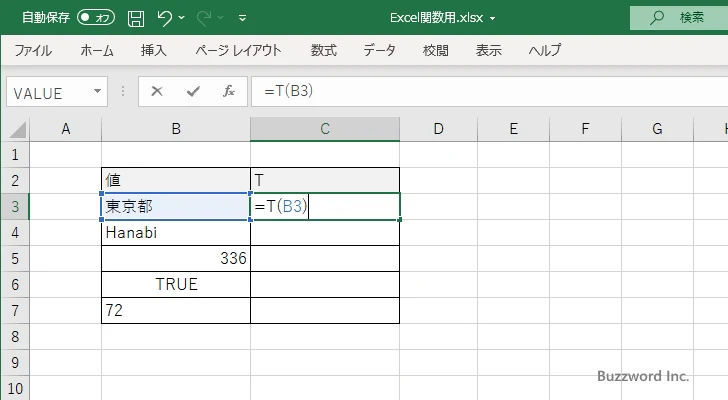This screenshot has width=728, height=400.
Task: Open Insert Function fx dialog
Action: pyautogui.click(x=228, y=91)
